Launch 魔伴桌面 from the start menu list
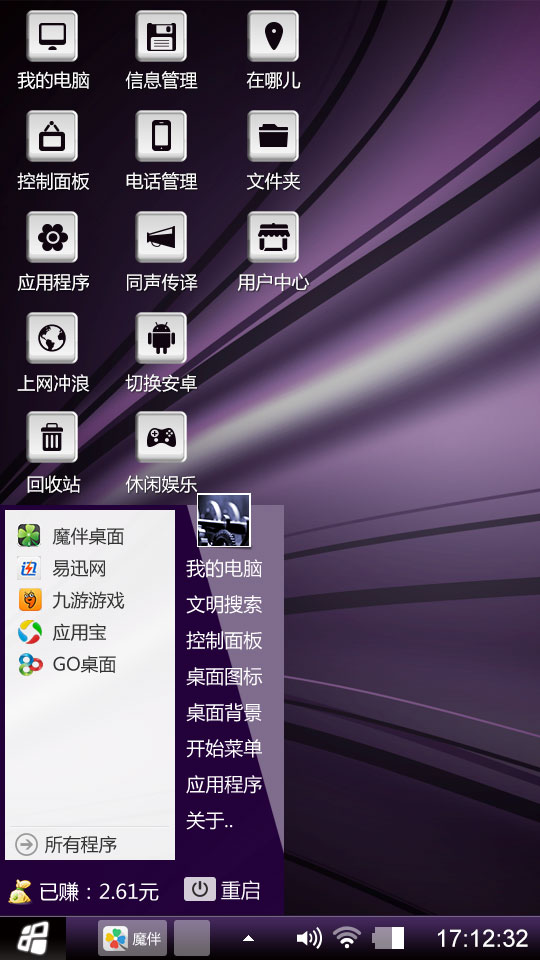This screenshot has width=540, height=960. click(89, 536)
